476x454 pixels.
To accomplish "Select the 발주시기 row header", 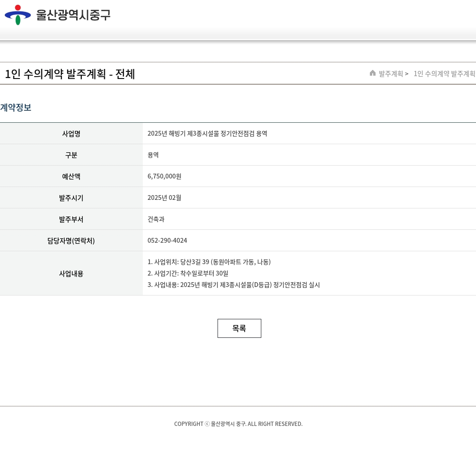I will (x=71, y=198).
